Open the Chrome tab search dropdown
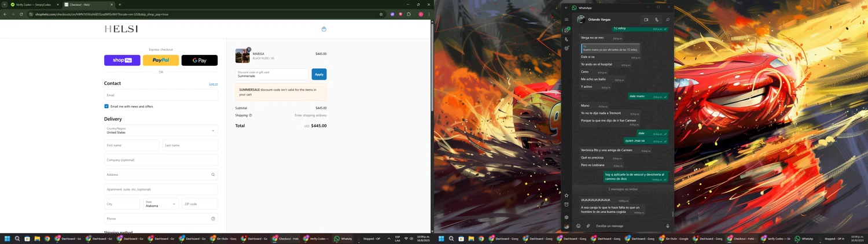Screen dimensions: 868x244 (x=4, y=5)
